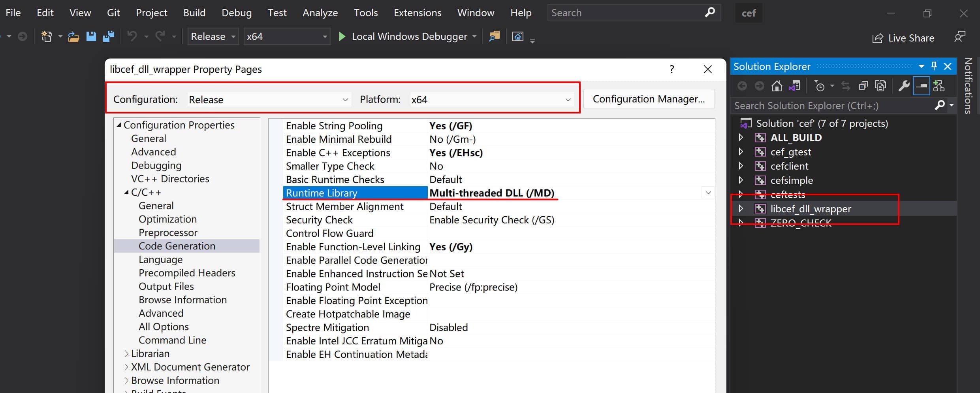Image resolution: width=980 pixels, height=393 pixels.
Task: Toggle Switch Views in Solution Explorer
Action: coord(794,86)
